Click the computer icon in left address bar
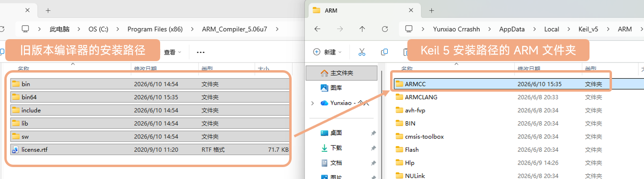The height and width of the screenshot is (179, 644). [26, 29]
